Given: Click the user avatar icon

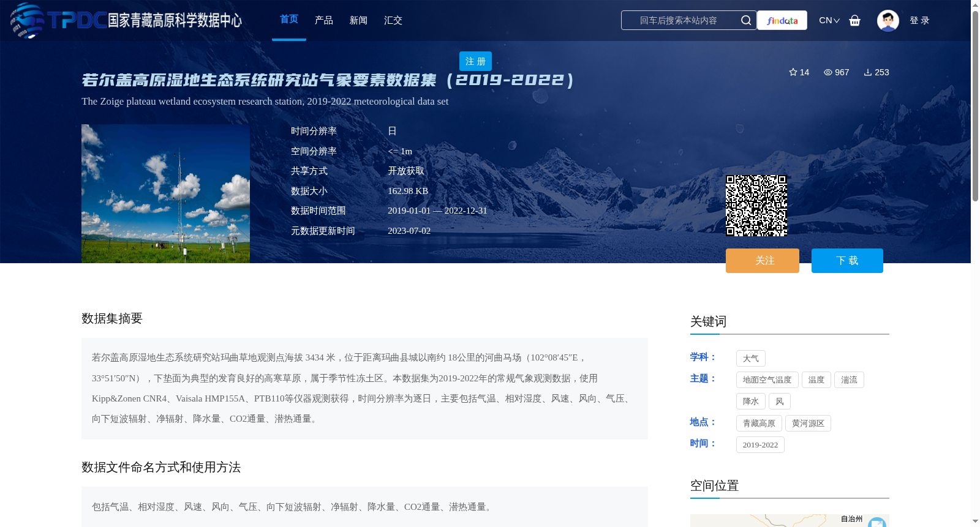Looking at the screenshot, I should point(888,20).
